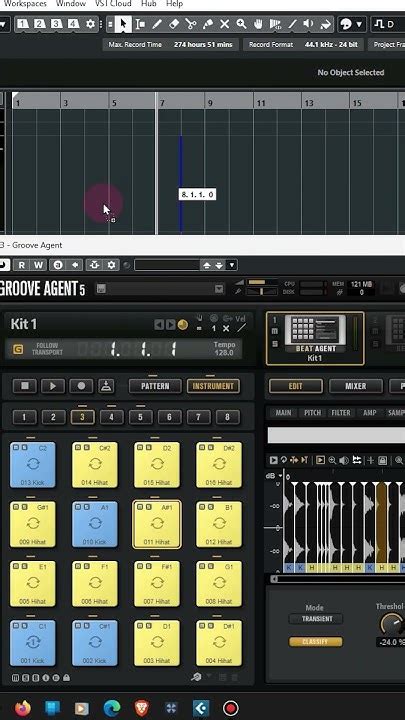Select the Mute X tool
This screenshot has height=720, width=405.
[225, 24]
